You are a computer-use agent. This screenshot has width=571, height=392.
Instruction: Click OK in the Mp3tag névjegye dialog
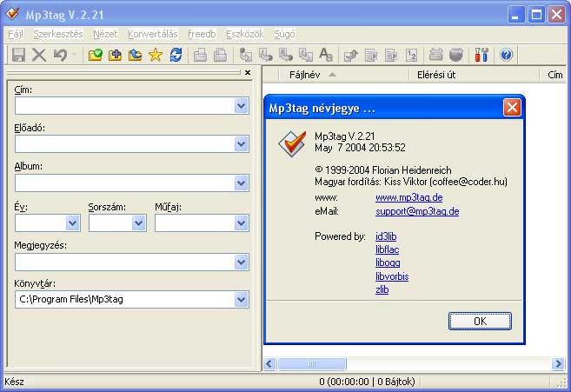(x=480, y=322)
